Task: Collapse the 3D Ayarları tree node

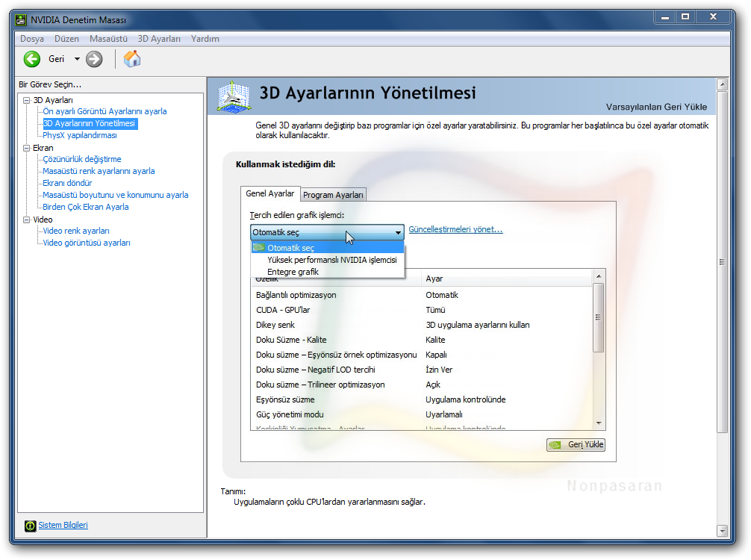Action: 27,100
